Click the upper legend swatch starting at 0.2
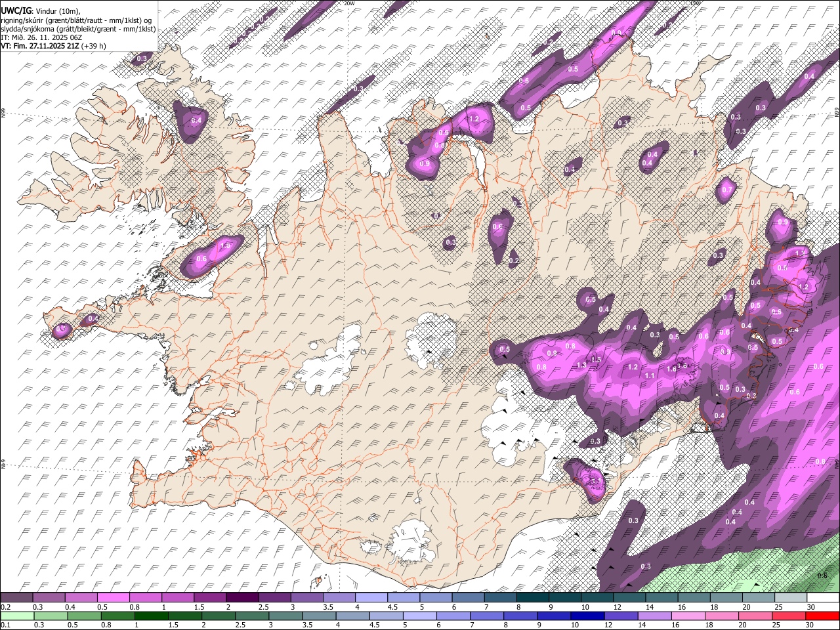Image resolution: width=840 pixels, height=630 pixels. [x=17, y=598]
